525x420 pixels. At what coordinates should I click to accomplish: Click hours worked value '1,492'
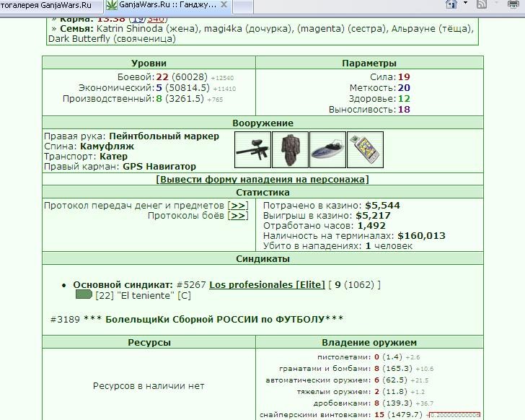pos(371,225)
